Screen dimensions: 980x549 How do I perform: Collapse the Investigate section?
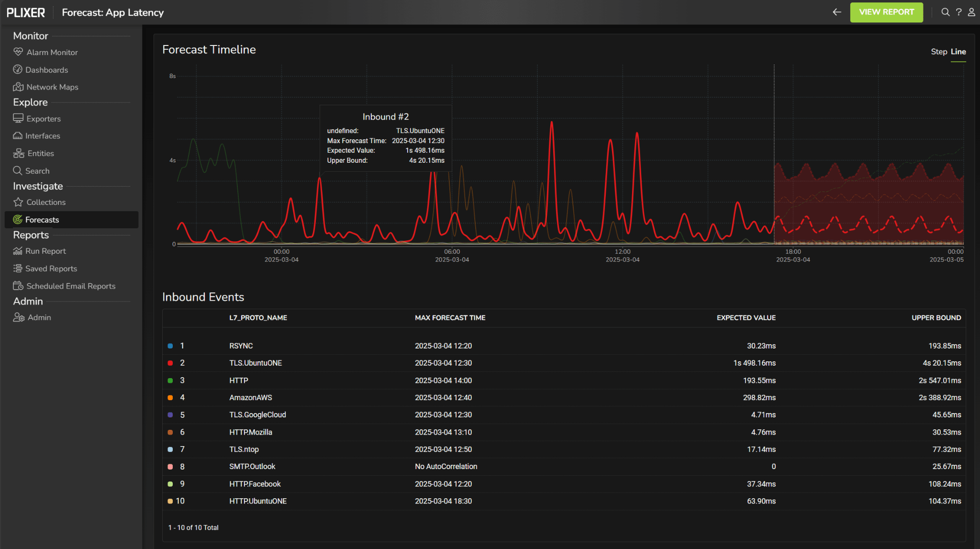coord(38,186)
